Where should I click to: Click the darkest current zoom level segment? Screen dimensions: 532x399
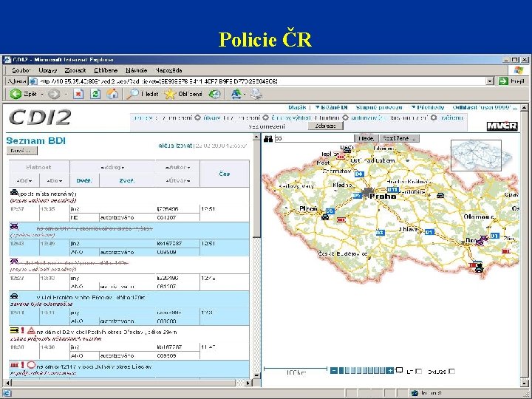tap(341, 370)
